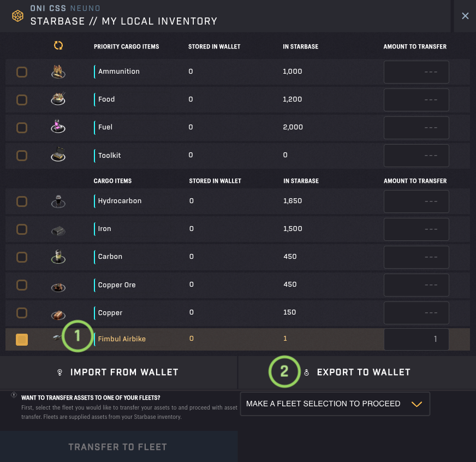Viewport: 476px width, 462px height.
Task: Click the Food bowl icon
Action: (x=58, y=99)
